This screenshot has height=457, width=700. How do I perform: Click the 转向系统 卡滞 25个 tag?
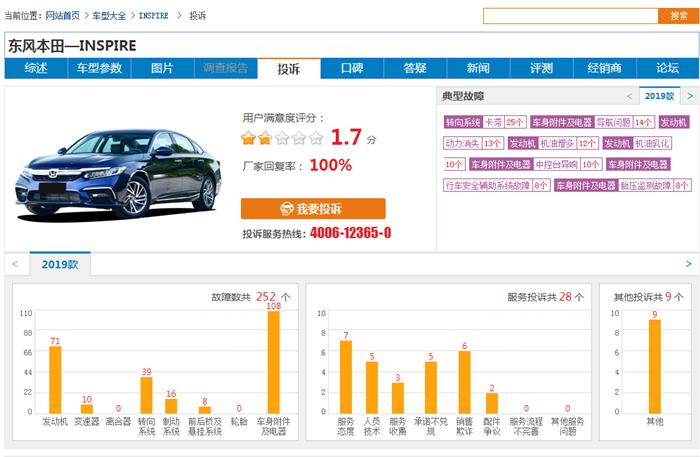click(485, 122)
